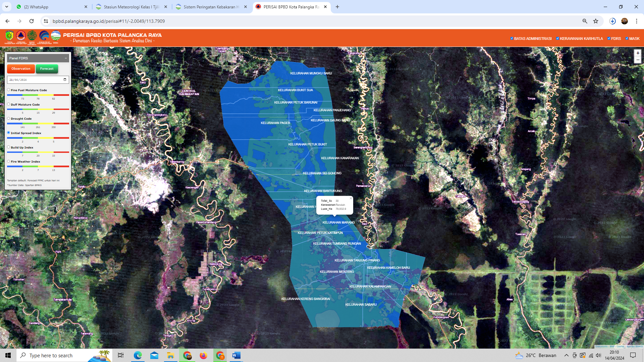Click the Kota Palangka Raya emblem logo
The image size is (644, 362).
(x=9, y=36)
